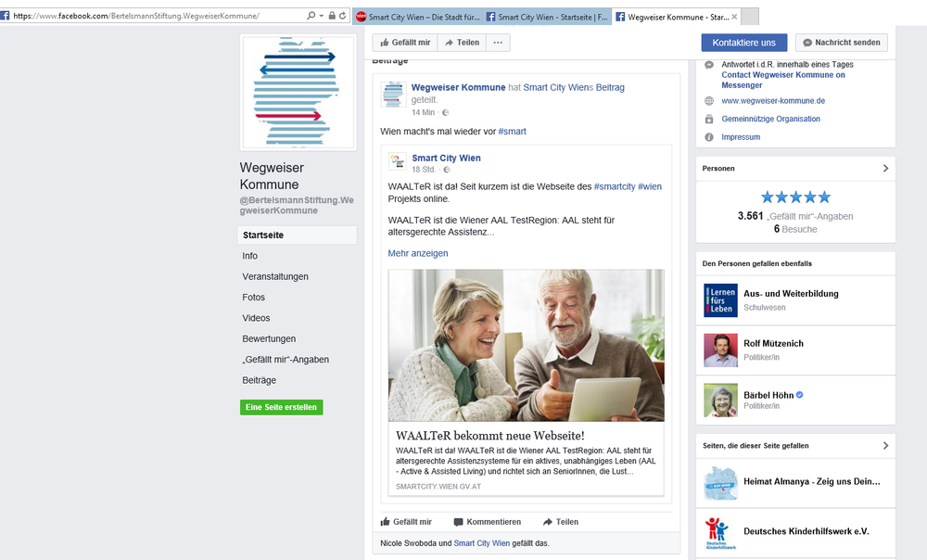Click the search magnifier in address bar
The height and width of the screenshot is (560, 927).
tap(311, 16)
